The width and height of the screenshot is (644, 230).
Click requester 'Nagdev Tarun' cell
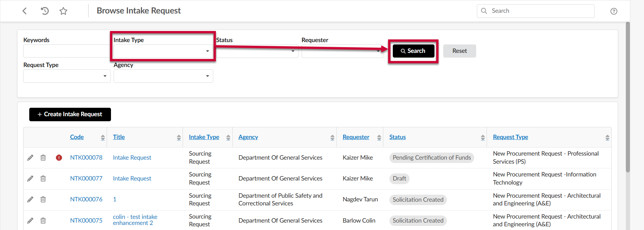pyautogui.click(x=360, y=199)
